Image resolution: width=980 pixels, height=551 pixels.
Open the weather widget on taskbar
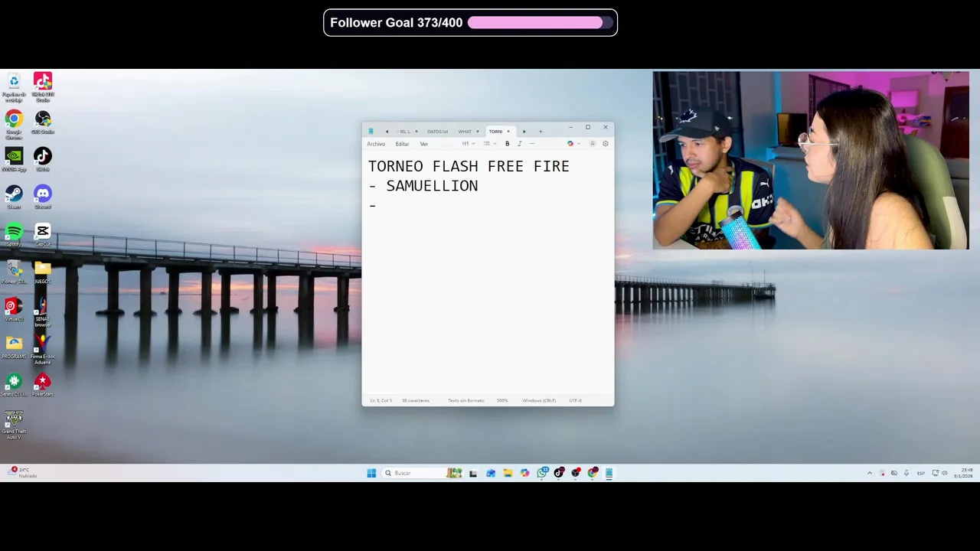[x=21, y=472]
